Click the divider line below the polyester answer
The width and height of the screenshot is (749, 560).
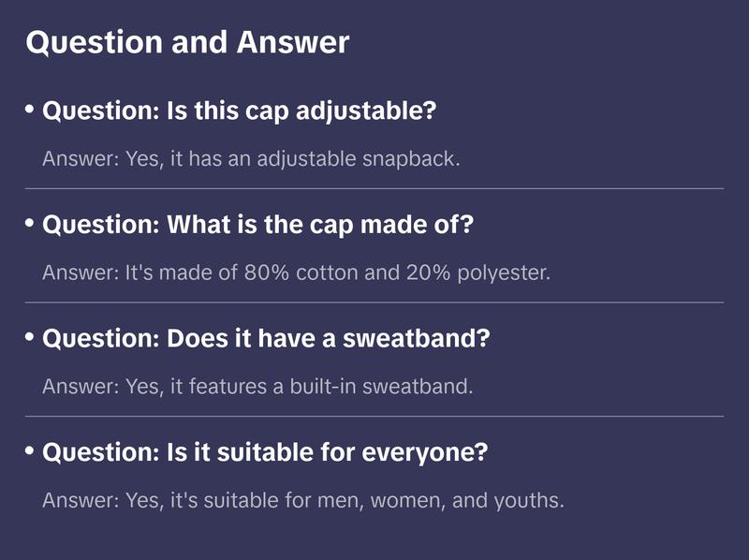point(374,302)
